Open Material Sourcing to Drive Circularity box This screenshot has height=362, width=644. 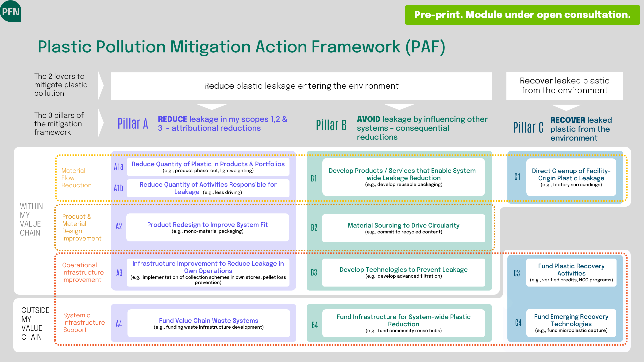pos(404,228)
